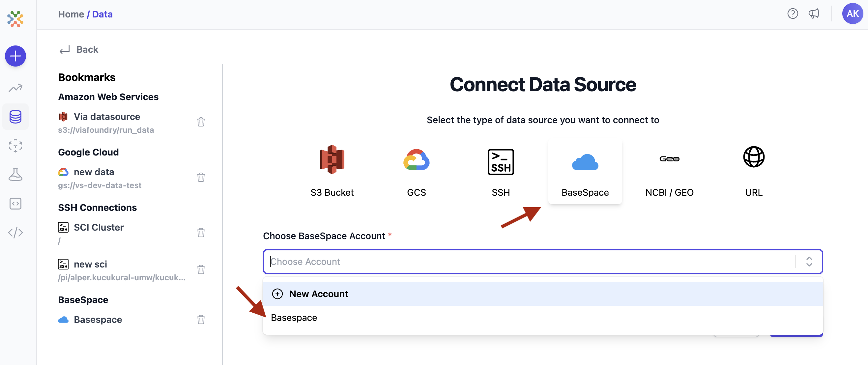Select Basespace from the account dropdown
This screenshot has width=868, height=365.
click(x=294, y=317)
